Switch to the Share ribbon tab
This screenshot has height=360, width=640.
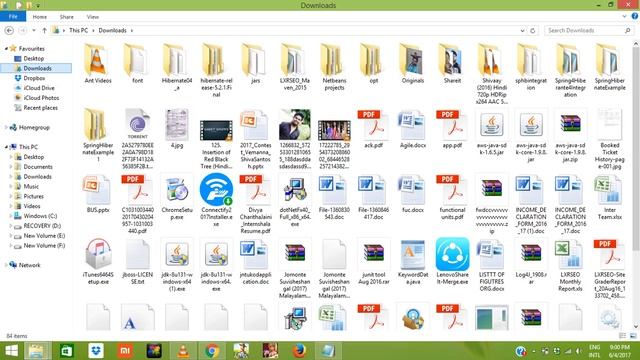(x=67, y=17)
